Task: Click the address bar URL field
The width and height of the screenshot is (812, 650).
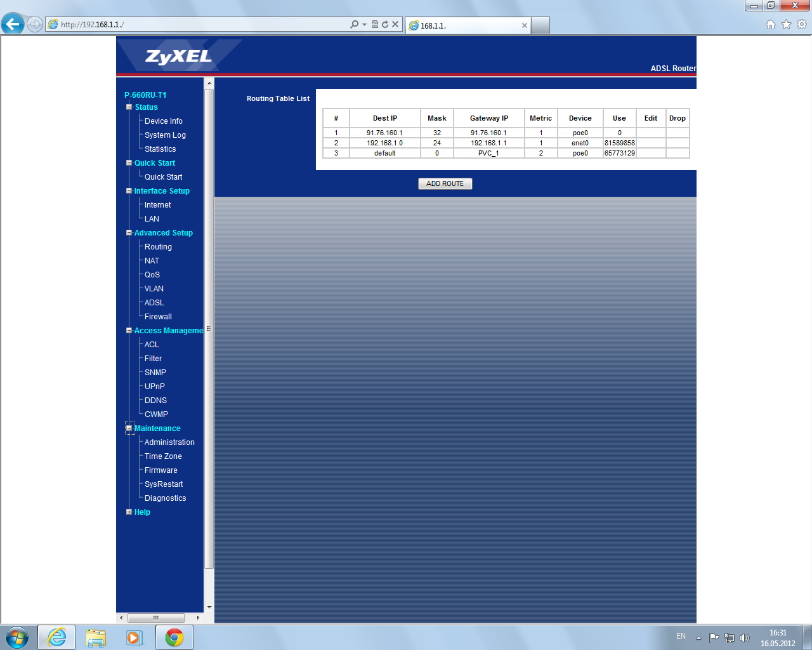Action: 203,24
